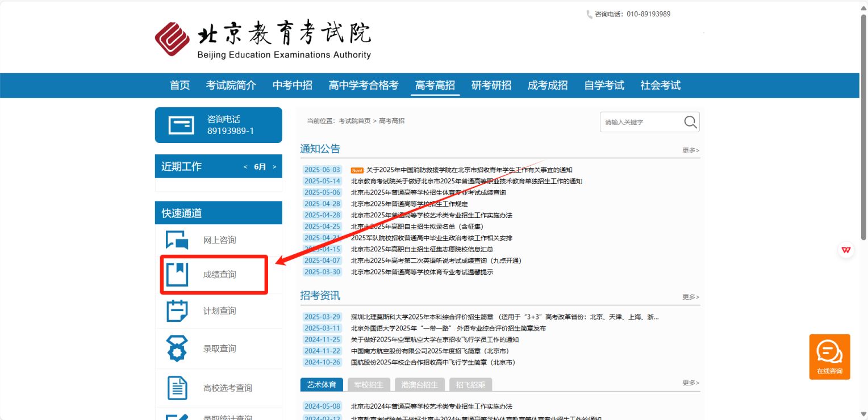The image size is (868, 420).
Task: Open the 自学考试 navigation item
Action: point(604,85)
